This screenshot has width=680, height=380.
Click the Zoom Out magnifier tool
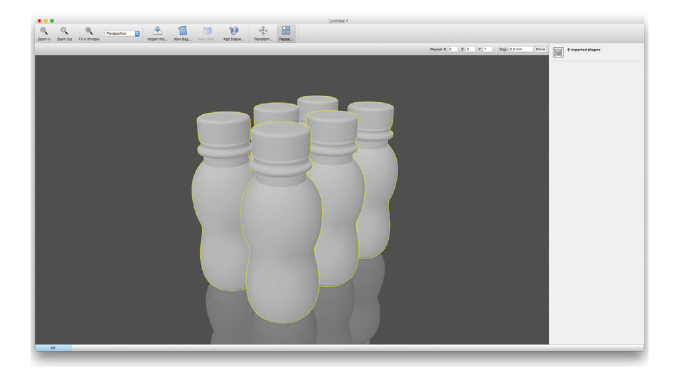point(64,33)
